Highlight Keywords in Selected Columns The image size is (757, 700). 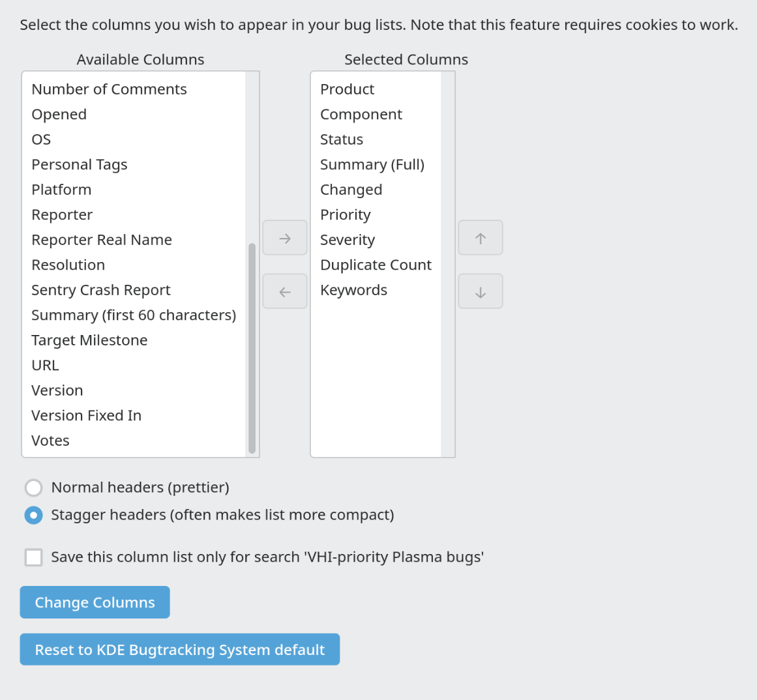tap(353, 290)
